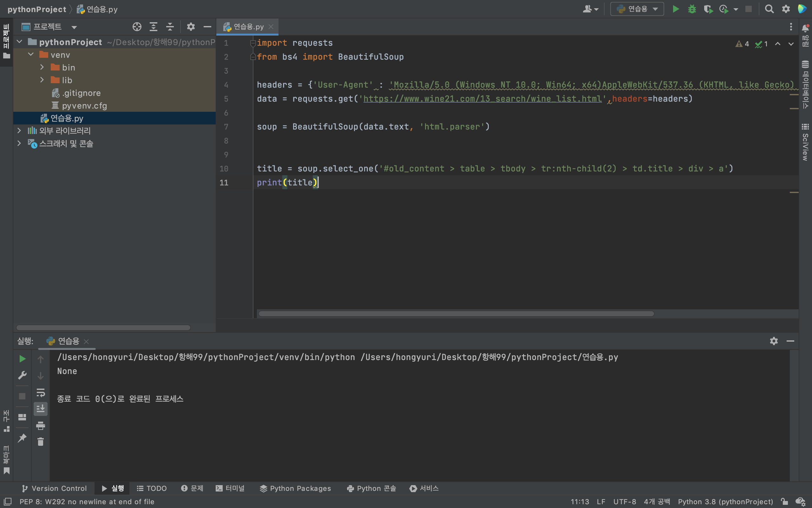Rerun 연습용 in run panel
812x508 pixels.
coord(22,359)
